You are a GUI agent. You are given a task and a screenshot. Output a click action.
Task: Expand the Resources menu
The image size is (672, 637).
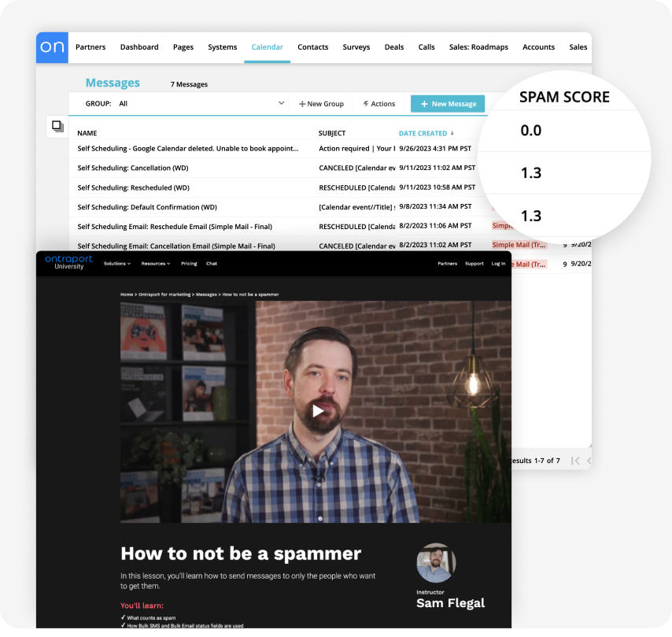click(154, 264)
